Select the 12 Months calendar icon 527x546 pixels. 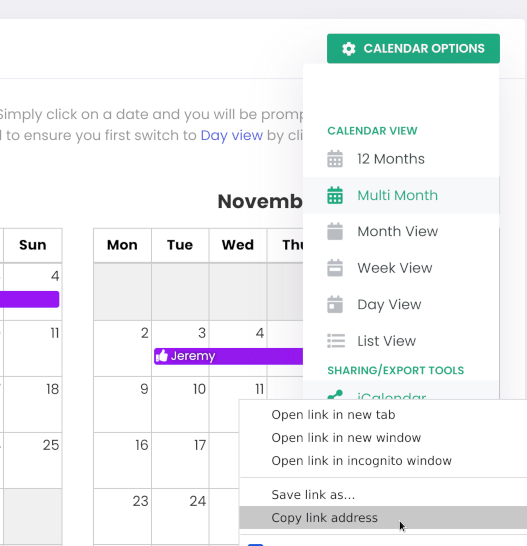335,159
